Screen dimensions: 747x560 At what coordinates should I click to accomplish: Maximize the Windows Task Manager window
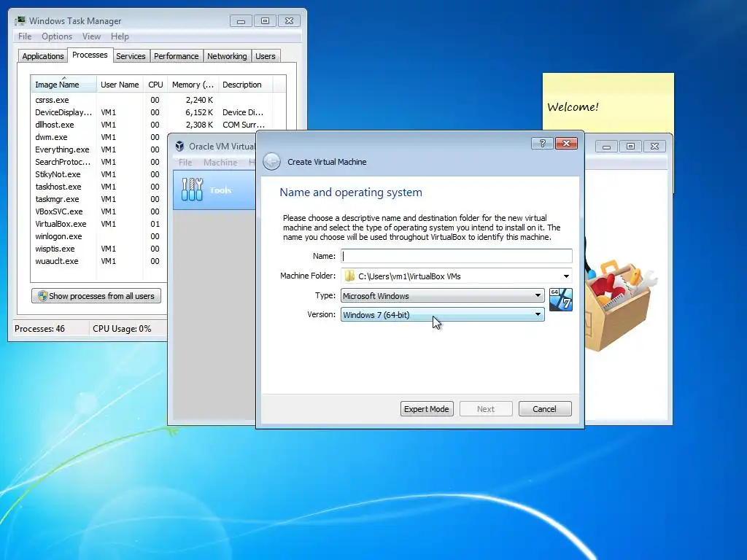point(266,21)
